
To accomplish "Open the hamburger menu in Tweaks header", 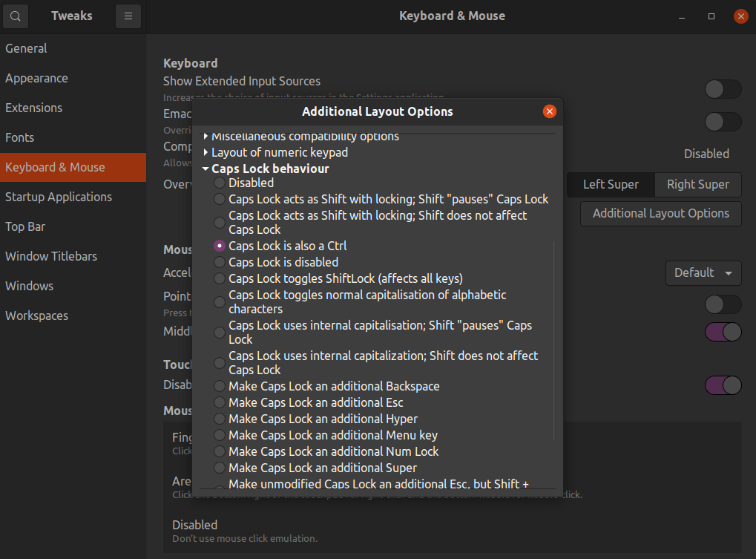I will coord(128,16).
